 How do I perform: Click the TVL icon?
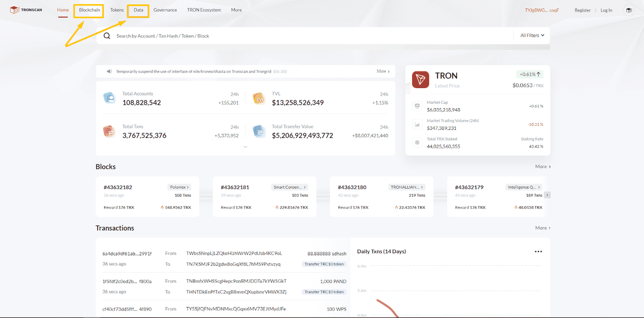[259, 98]
